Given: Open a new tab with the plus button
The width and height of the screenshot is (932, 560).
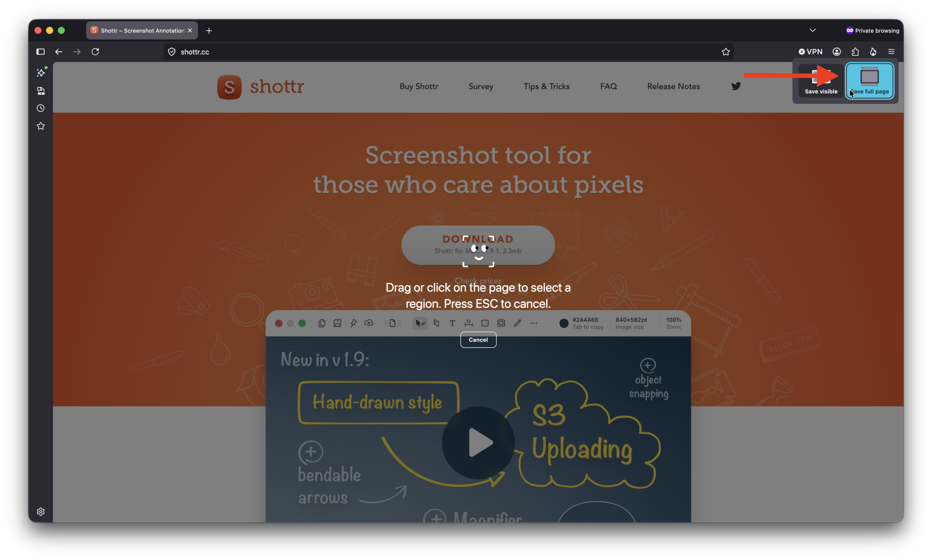Looking at the screenshot, I should click(x=209, y=31).
